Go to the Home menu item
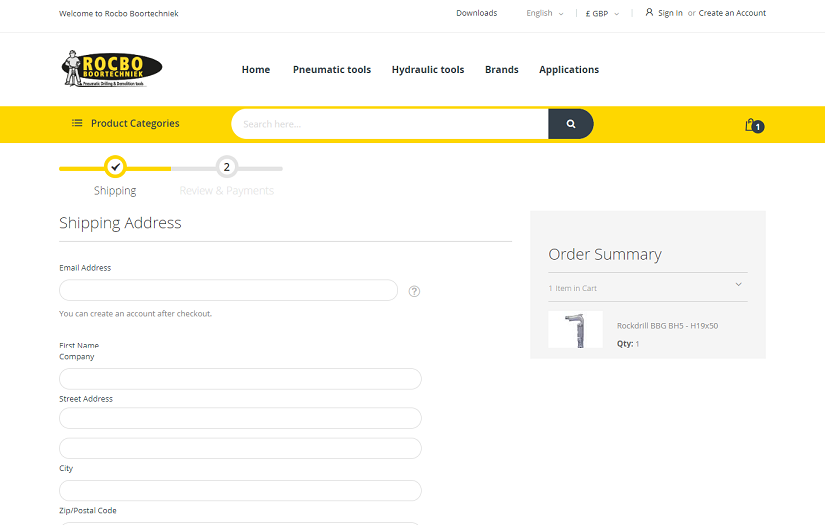 (256, 69)
